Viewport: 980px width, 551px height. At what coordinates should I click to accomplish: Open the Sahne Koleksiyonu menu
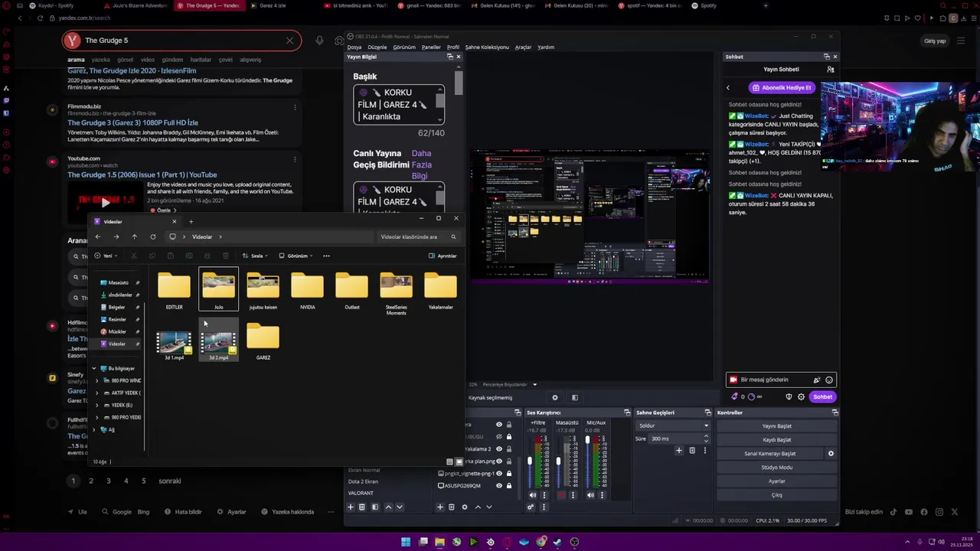(487, 47)
